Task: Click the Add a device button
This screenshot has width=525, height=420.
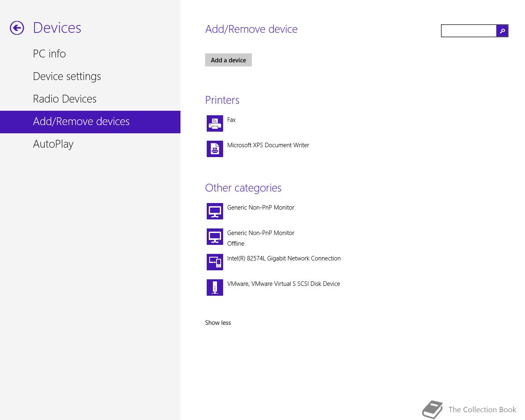Action: click(228, 60)
